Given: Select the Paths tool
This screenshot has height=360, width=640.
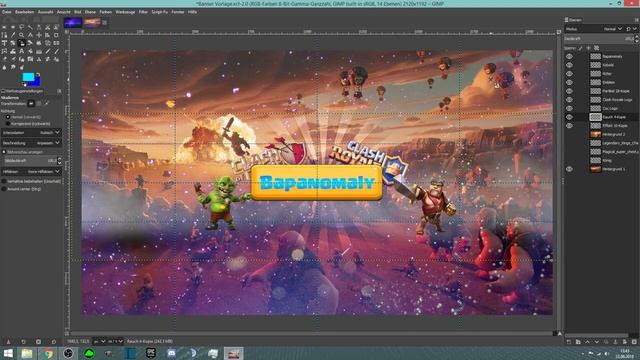Looking at the screenshot, I should tap(4, 35).
